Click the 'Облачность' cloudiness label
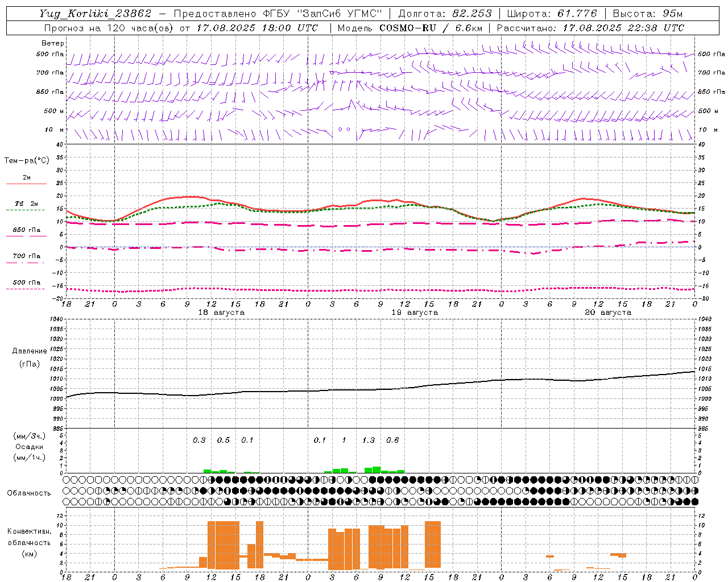 tap(29, 493)
